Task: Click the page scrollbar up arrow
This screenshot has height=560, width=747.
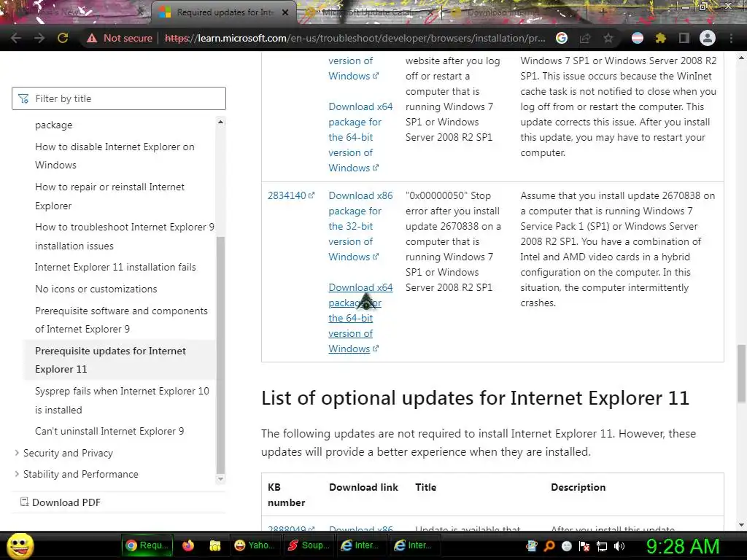Action: click(x=741, y=58)
